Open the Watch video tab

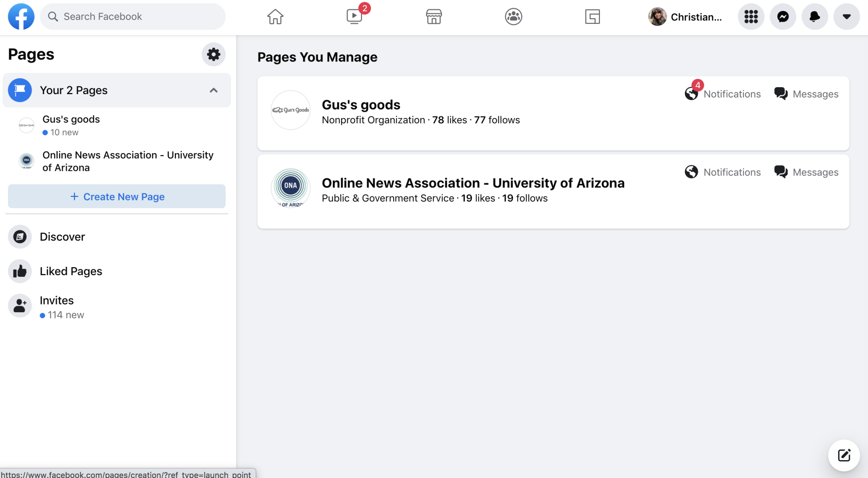(x=355, y=16)
